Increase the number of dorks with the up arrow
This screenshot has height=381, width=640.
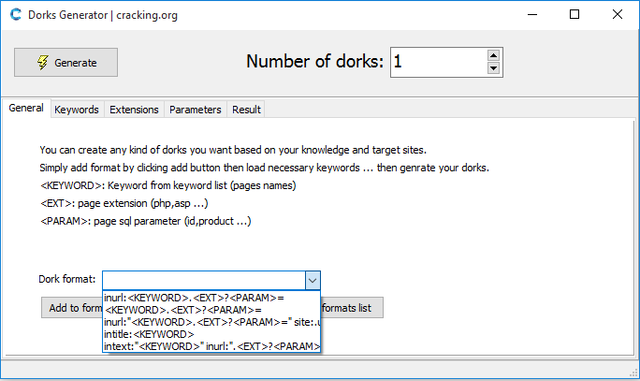click(x=493, y=55)
